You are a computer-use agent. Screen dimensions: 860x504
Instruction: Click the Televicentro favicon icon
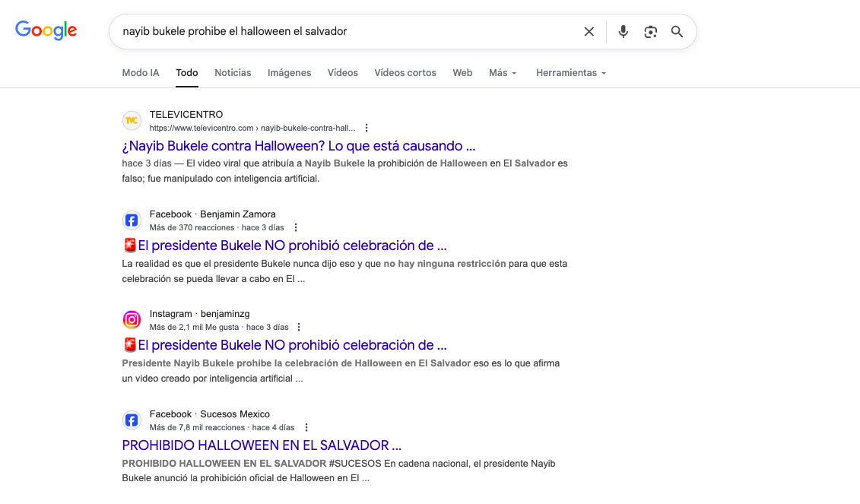132,121
